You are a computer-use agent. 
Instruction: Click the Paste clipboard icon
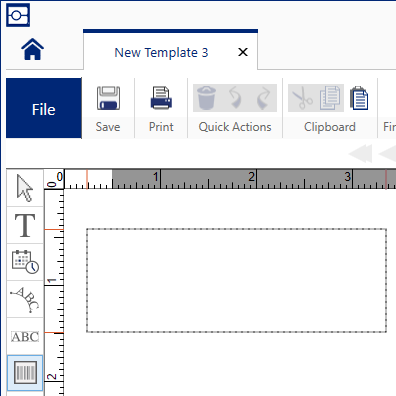pos(359,98)
